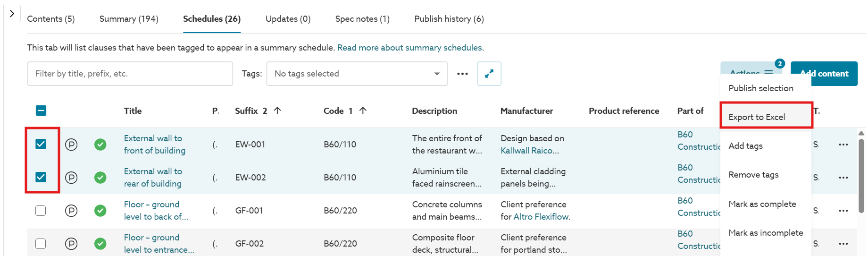868x256 pixels.
Task: Open the Tags dropdown
Action: [357, 74]
